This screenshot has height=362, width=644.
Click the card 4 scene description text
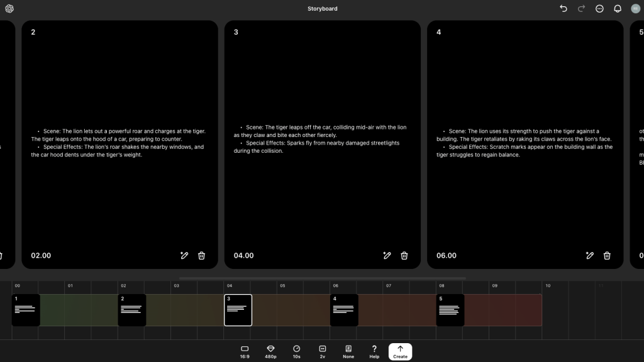coord(525,143)
